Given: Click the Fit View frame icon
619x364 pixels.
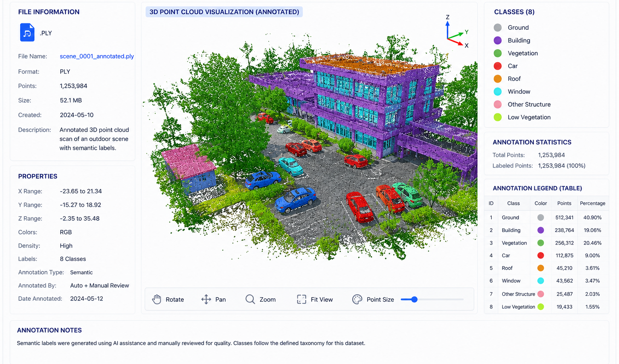Looking at the screenshot, I should (301, 299).
